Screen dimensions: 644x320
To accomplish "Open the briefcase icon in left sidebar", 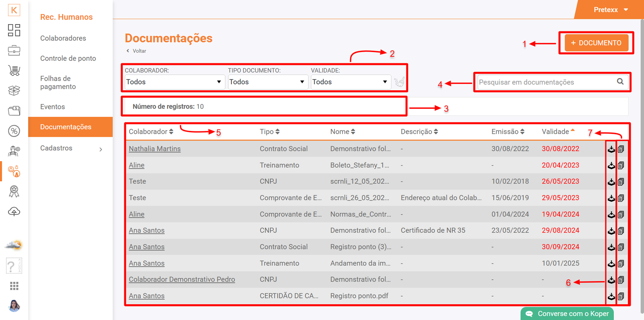I will pos(14,50).
